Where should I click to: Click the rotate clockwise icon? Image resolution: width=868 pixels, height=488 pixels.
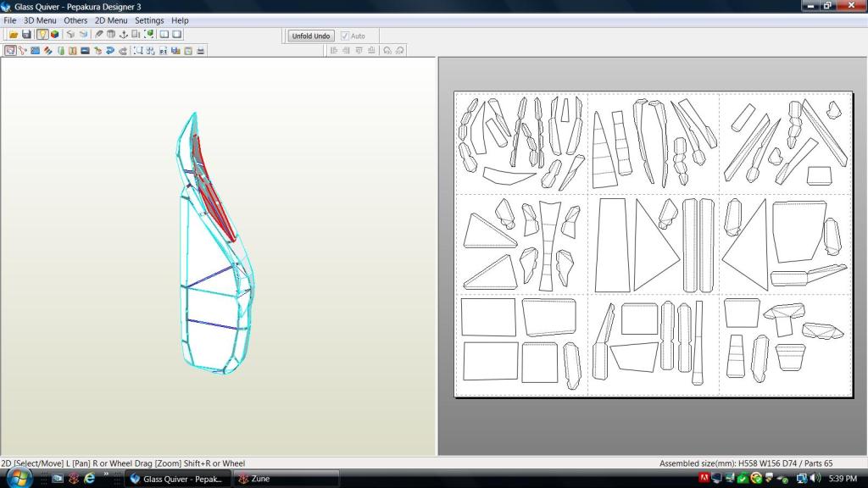click(x=400, y=50)
